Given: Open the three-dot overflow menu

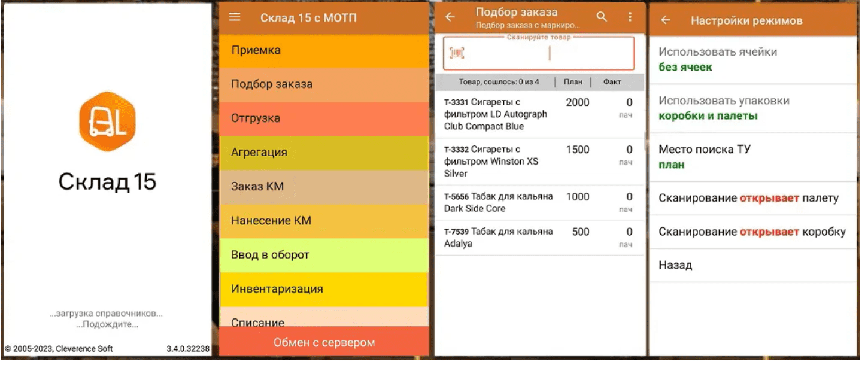Looking at the screenshot, I should click(x=630, y=17).
